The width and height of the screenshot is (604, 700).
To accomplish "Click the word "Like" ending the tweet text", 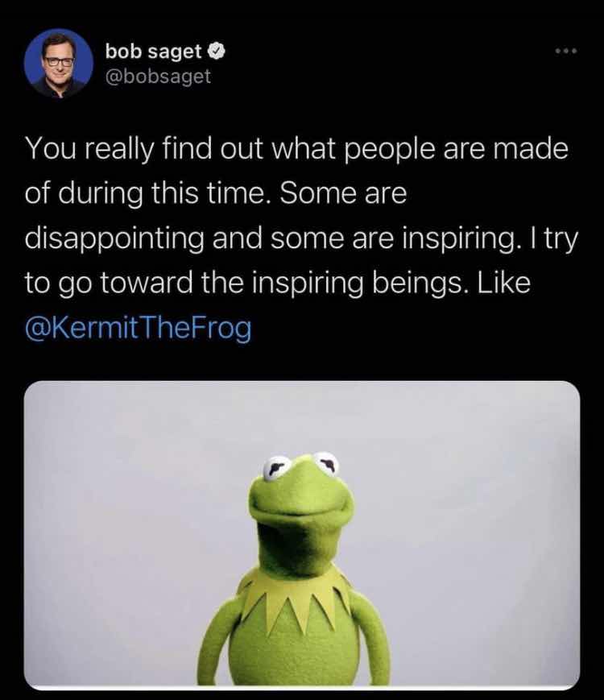I will pos(503,283).
